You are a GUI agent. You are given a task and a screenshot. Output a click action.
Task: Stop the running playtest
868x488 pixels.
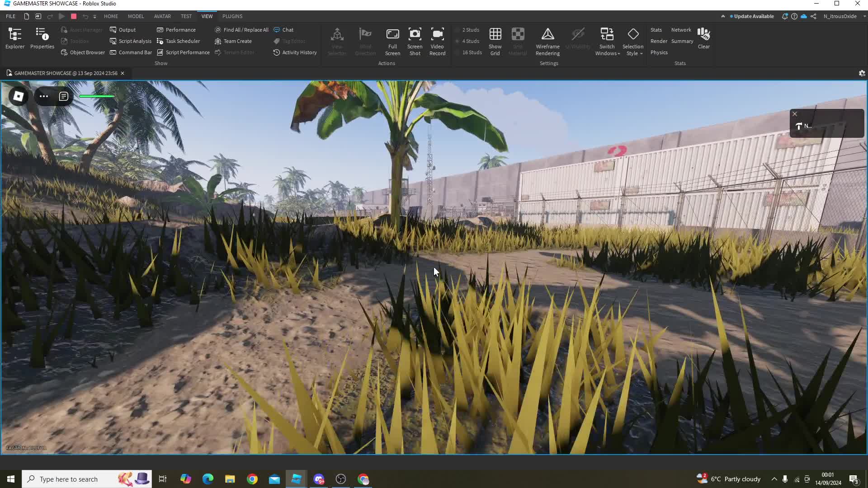74,16
